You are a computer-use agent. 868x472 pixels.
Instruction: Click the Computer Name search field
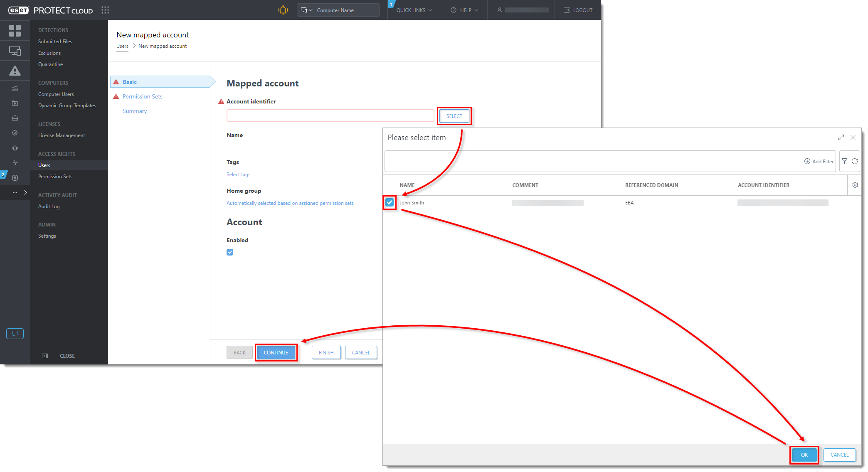point(347,10)
